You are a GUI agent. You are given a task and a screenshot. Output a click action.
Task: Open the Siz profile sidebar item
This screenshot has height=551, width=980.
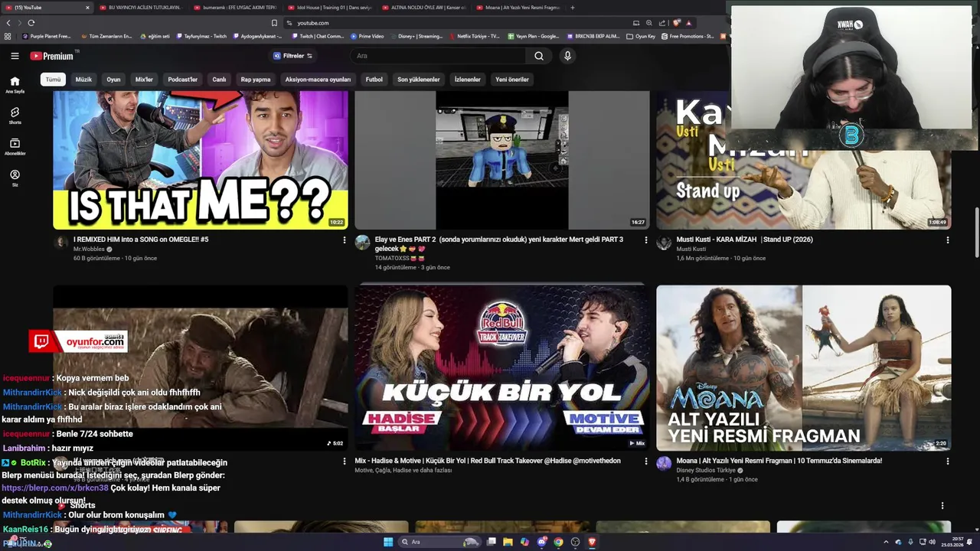pyautogui.click(x=15, y=178)
